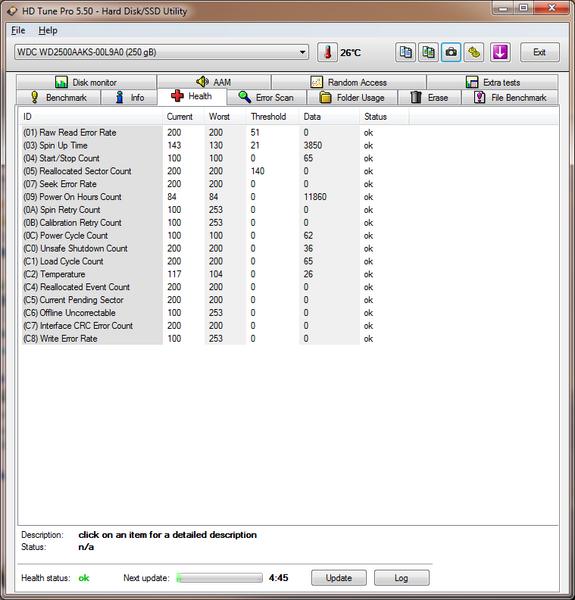The width and height of the screenshot is (575, 600).
Task: Open the Error Scan tab
Action: [x=266, y=98]
